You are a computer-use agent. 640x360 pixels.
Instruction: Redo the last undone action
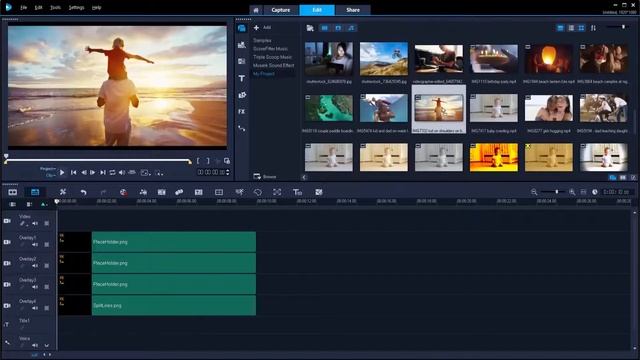point(103,192)
